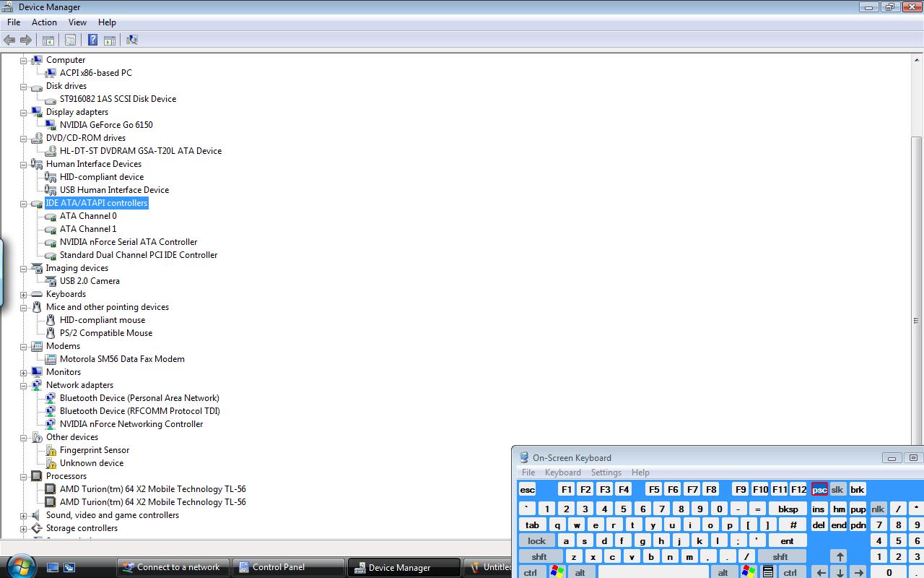Toggle the slk scroll lock key
The width and height of the screenshot is (924, 578).
coord(837,489)
